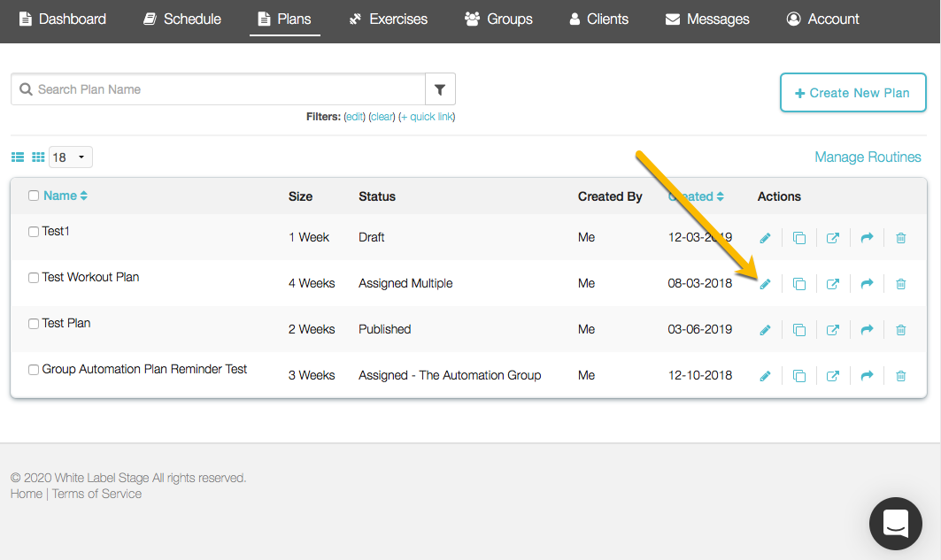Delete Test1 plan with the trash icon
941x560 pixels.
click(900, 238)
